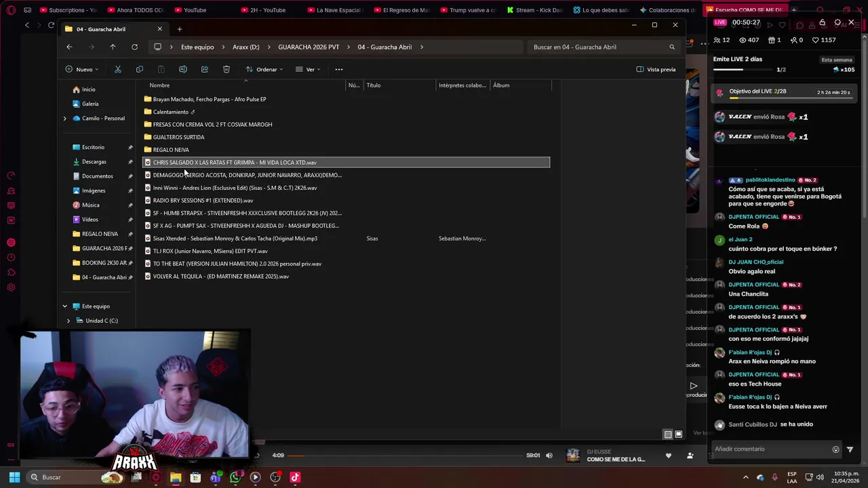
Task: Open a new Explorer tab with plus
Action: point(180,29)
